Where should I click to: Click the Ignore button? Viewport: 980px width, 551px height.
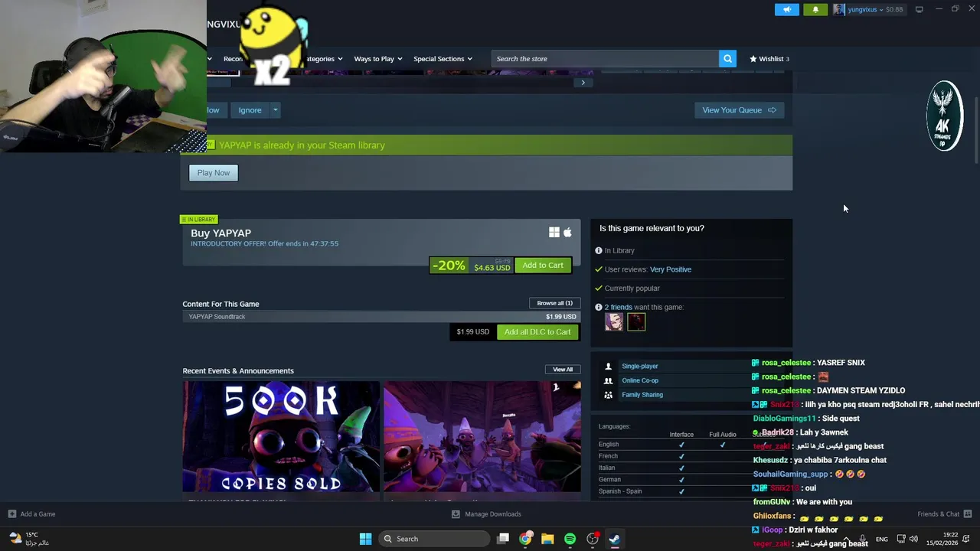tap(250, 110)
